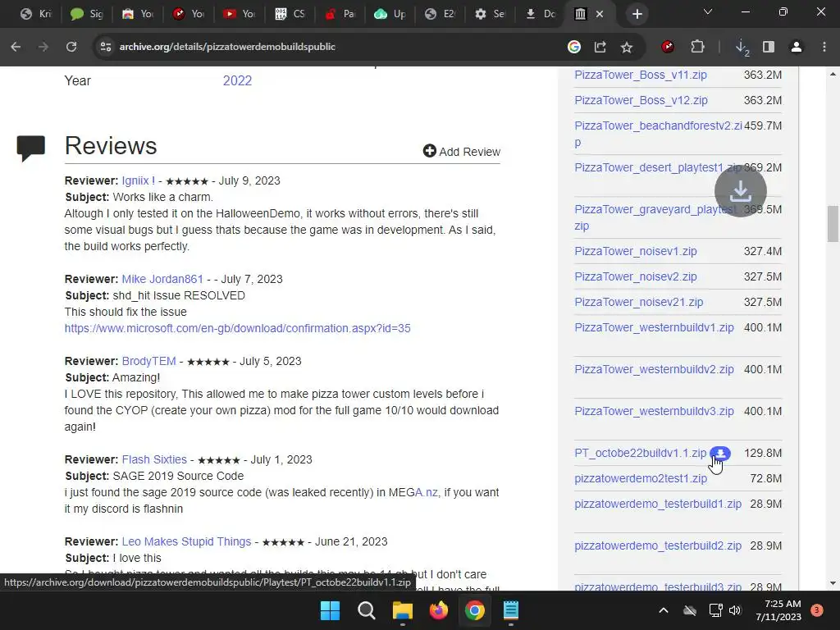Open reviewer Flash Sixties profile
Screen dimensions: 840x630
tap(154, 459)
